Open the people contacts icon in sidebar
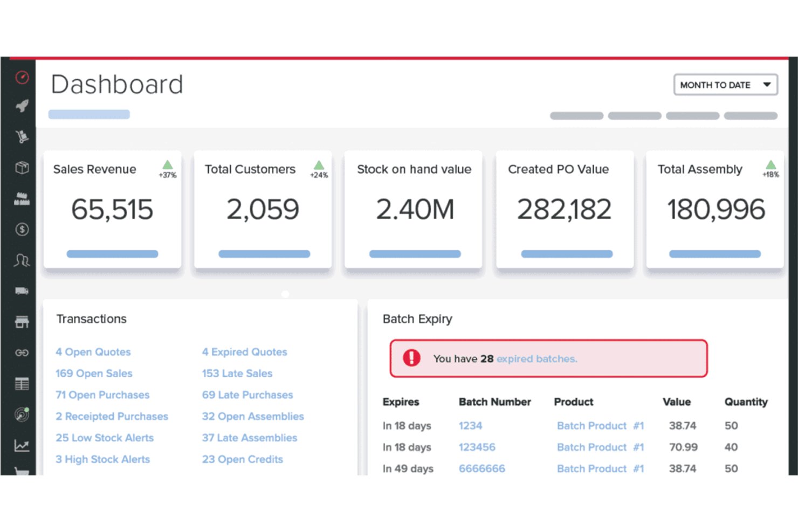Screen dimensions: 798x532 [x=22, y=261]
